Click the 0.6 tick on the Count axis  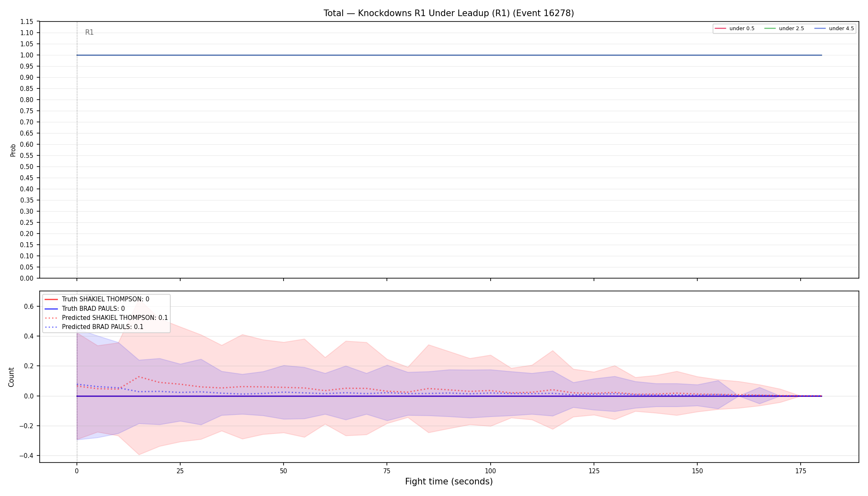pos(29,306)
